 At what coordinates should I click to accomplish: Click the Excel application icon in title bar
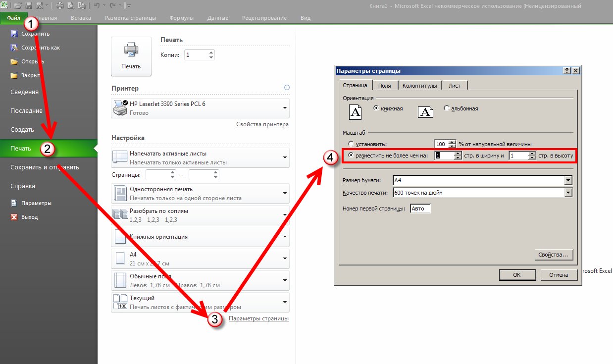(5, 6)
